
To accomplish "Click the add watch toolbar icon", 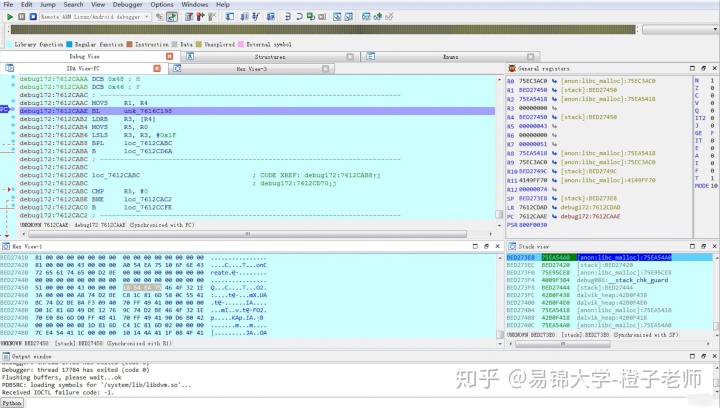I will pos(377,17).
